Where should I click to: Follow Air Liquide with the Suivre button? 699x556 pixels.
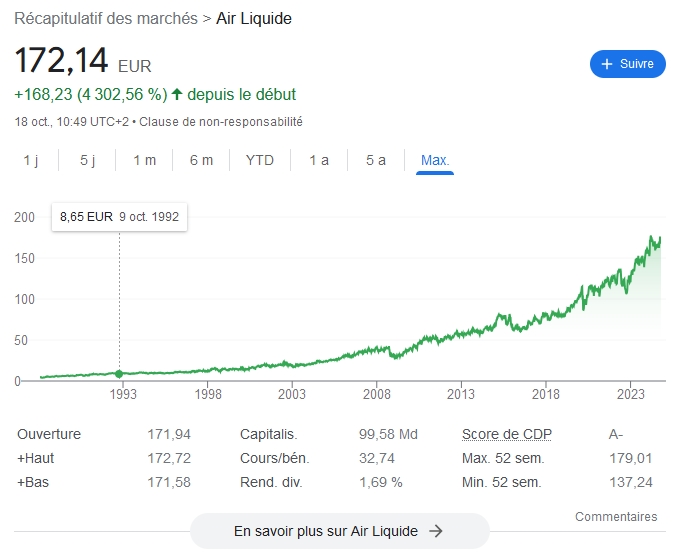click(628, 64)
